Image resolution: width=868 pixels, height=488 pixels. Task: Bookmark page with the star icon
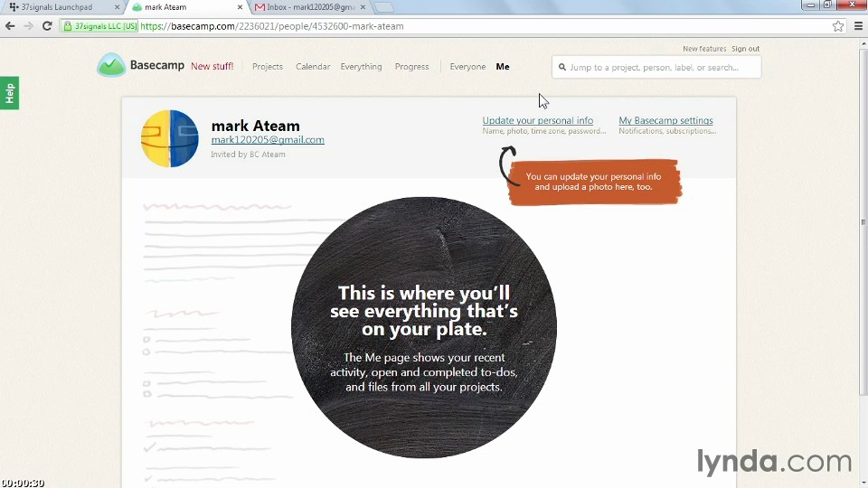(x=838, y=26)
